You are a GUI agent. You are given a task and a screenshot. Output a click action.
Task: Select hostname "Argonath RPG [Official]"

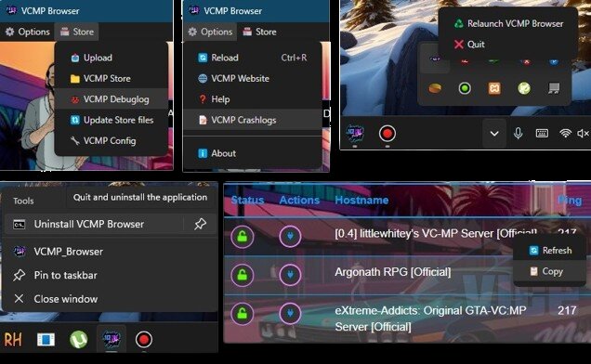393,272
